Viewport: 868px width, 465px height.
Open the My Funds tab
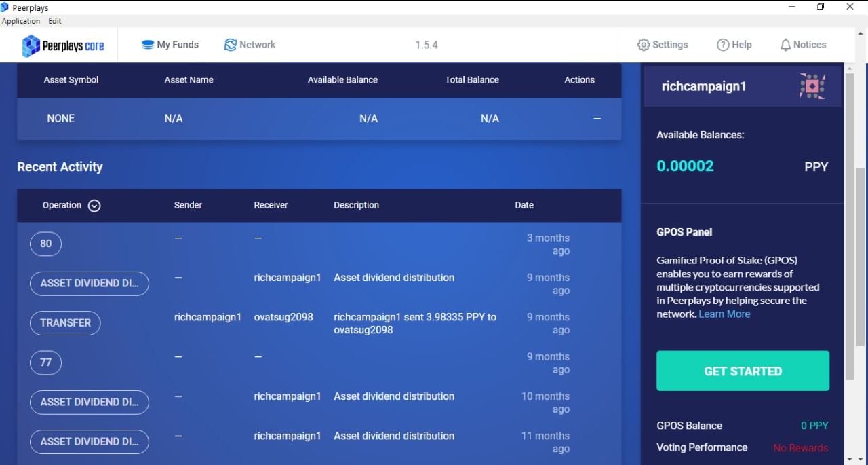tap(170, 45)
